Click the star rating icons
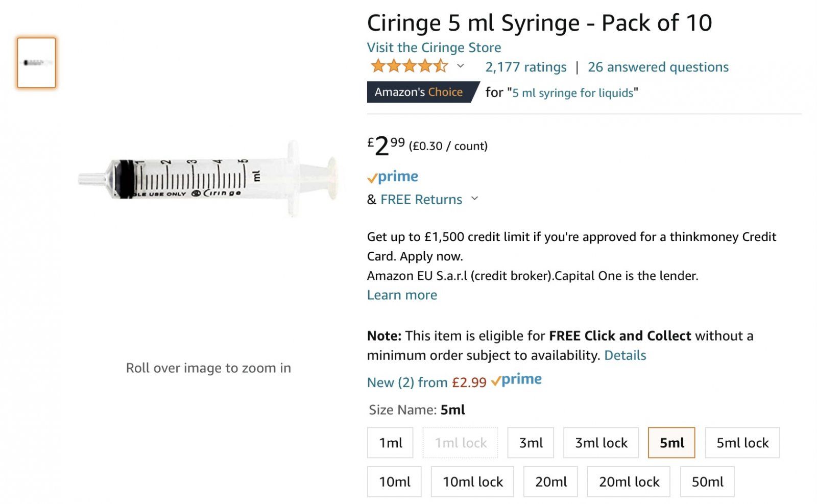817x504 pixels. point(409,66)
